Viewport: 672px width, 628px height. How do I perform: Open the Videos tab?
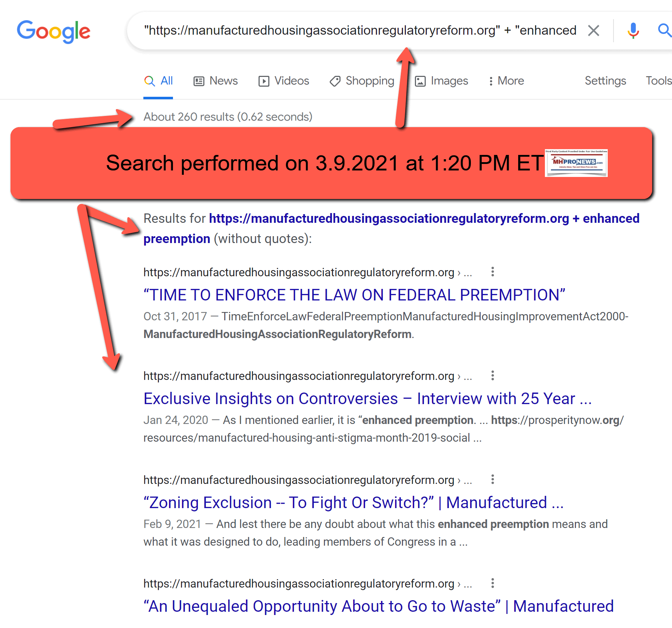point(284,81)
